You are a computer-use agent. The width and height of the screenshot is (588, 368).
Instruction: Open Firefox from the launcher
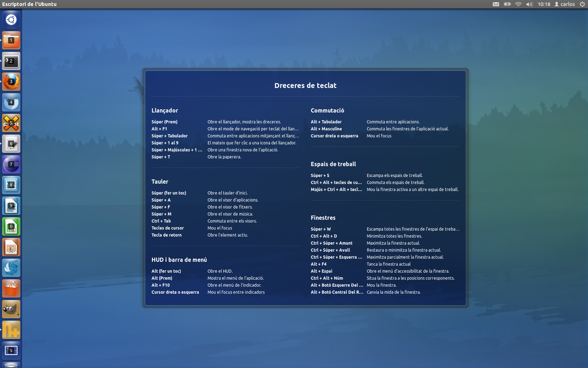(11, 81)
